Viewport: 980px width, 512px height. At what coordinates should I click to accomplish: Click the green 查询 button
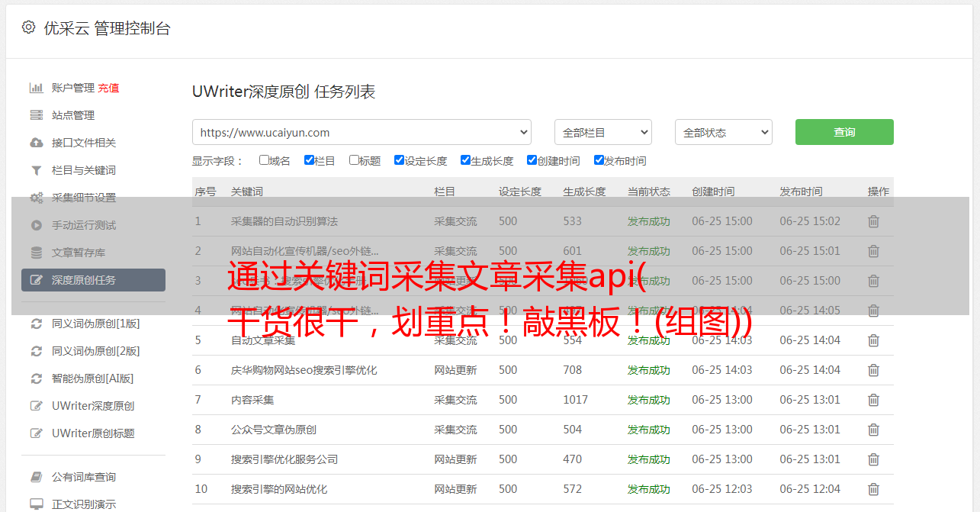[x=844, y=132]
